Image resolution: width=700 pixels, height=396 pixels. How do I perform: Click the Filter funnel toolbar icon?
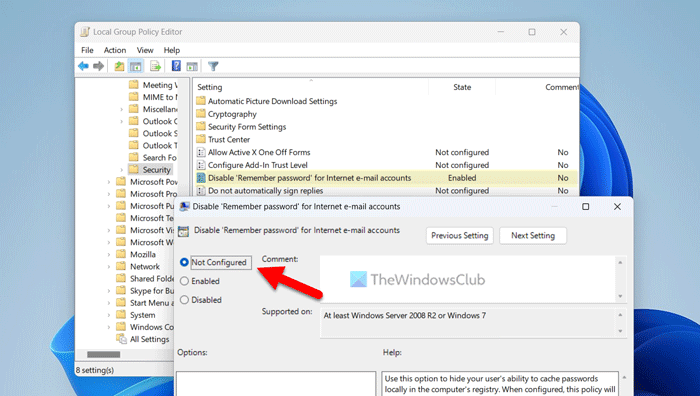213,67
